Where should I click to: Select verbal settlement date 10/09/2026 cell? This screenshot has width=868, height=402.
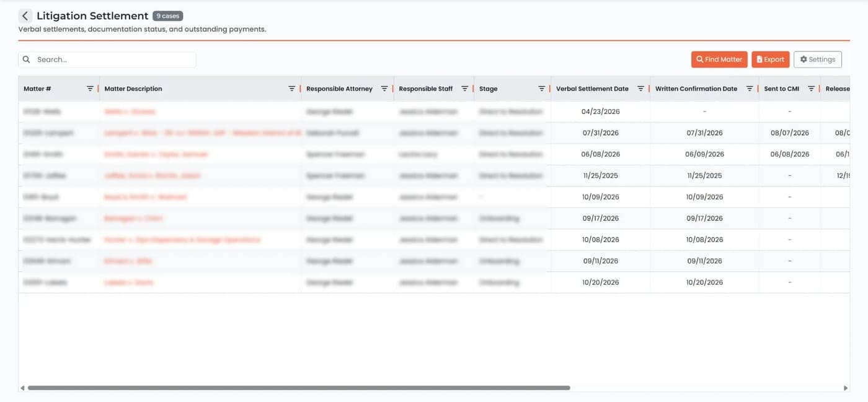[600, 197]
